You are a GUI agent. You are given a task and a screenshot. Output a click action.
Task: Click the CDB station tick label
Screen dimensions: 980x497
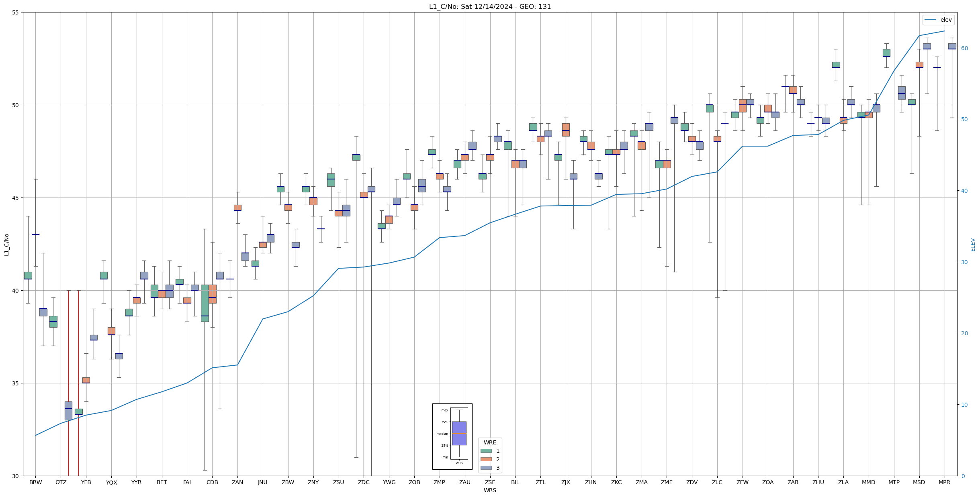tap(212, 482)
